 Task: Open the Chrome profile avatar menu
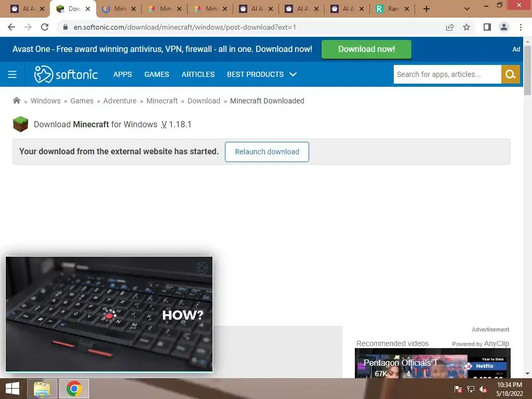(504, 27)
